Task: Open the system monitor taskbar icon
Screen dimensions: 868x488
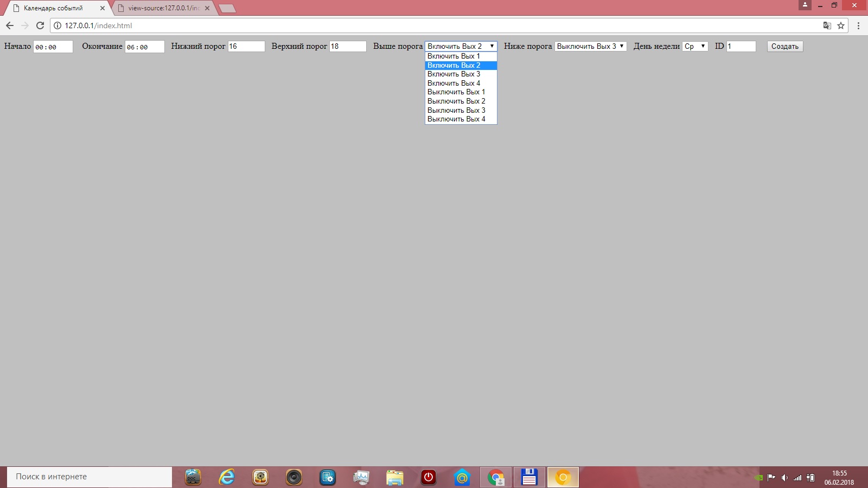Action: pyautogui.click(x=361, y=477)
